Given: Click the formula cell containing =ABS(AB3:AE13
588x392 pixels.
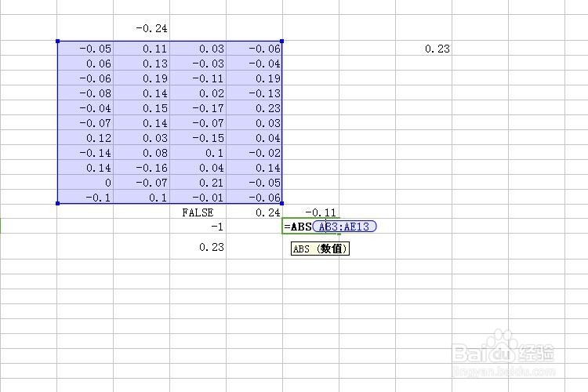Looking at the screenshot, I should tap(311, 227).
